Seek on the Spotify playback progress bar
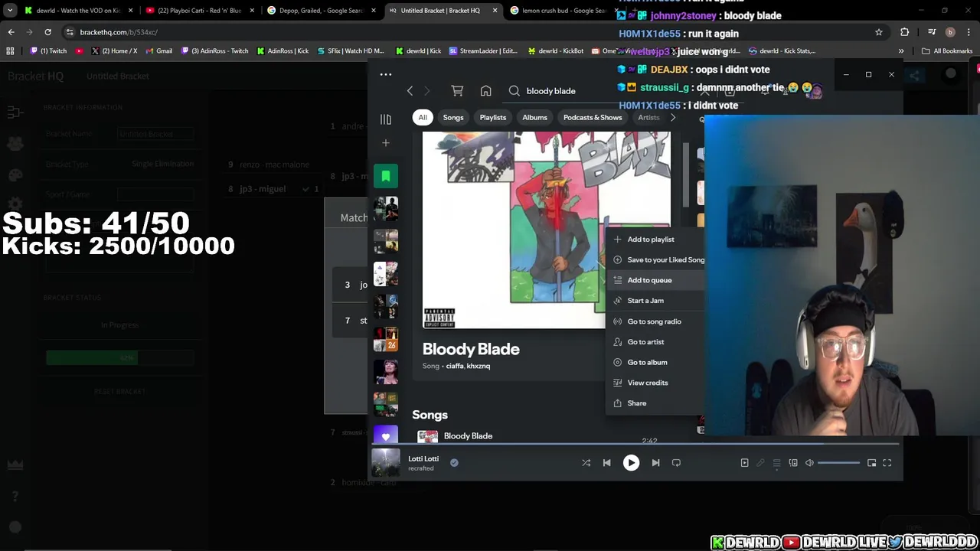Image resolution: width=980 pixels, height=551 pixels. [x=635, y=444]
